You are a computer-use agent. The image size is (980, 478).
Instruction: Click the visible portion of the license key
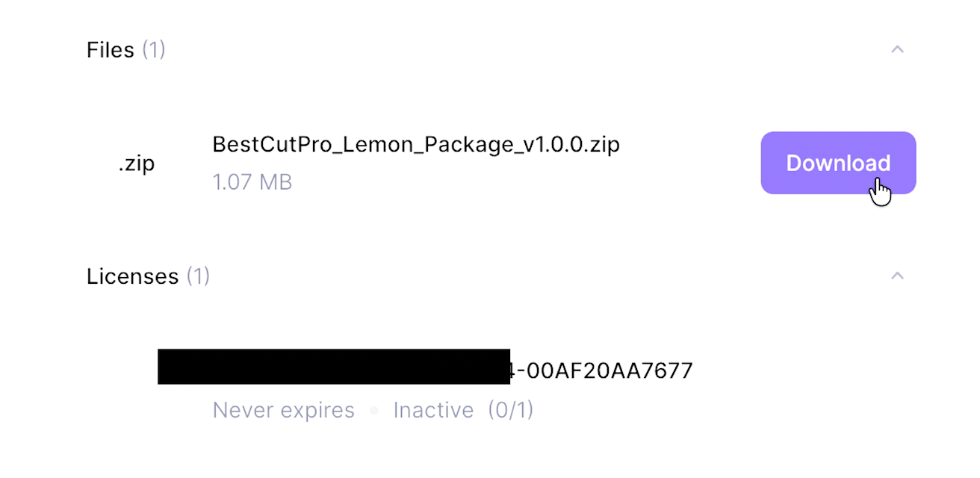[x=601, y=369]
